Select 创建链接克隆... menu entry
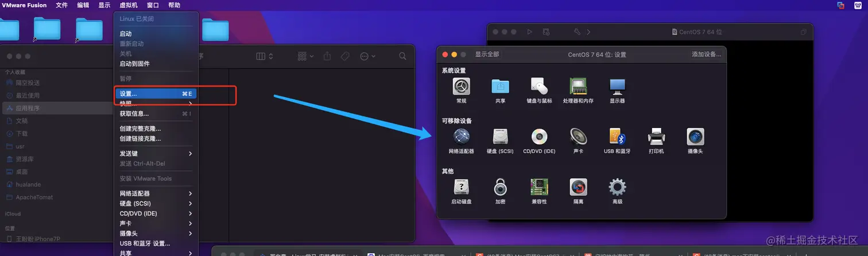868x256 pixels. coord(156,138)
